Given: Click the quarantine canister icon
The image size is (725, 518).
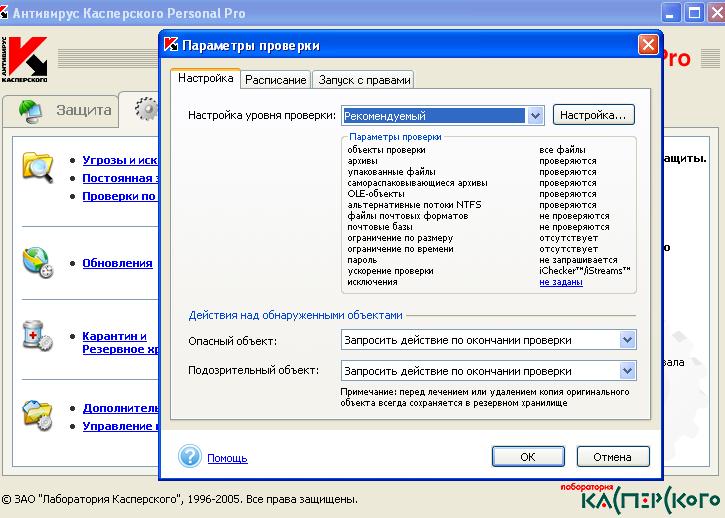Looking at the screenshot, I should pyautogui.click(x=38, y=335).
